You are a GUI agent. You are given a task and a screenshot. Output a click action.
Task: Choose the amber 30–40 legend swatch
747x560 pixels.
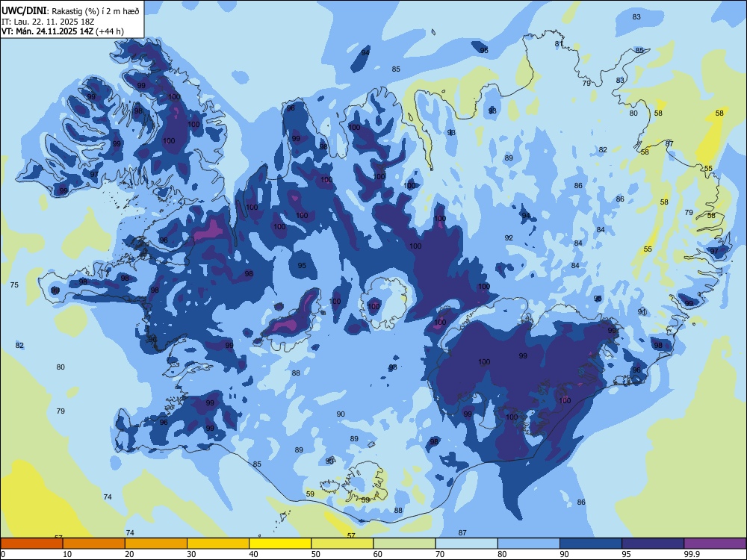(x=218, y=544)
